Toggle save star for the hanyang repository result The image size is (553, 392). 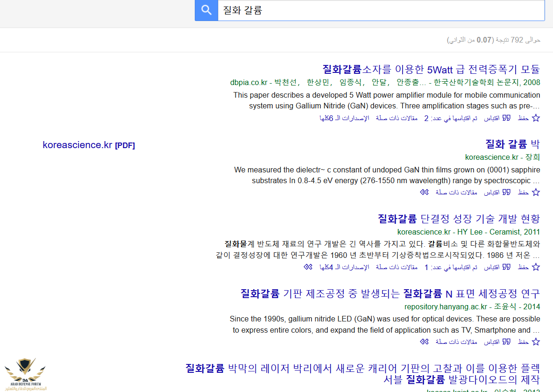point(536,342)
